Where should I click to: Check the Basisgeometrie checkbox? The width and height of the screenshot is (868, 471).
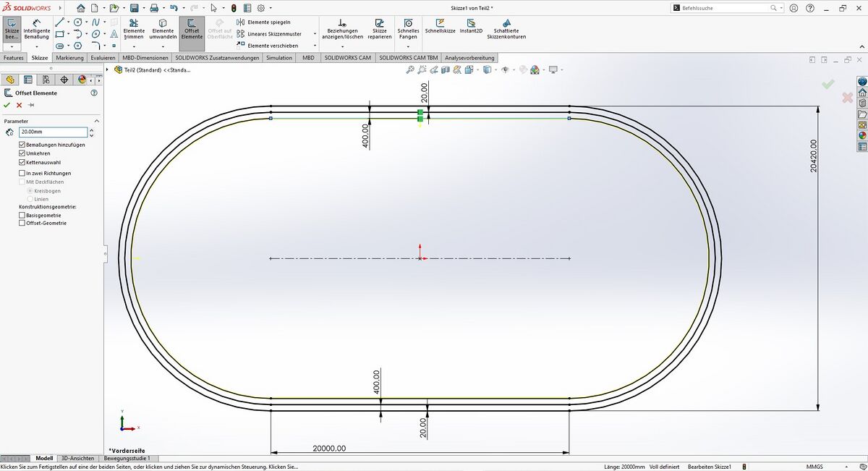(x=22, y=215)
